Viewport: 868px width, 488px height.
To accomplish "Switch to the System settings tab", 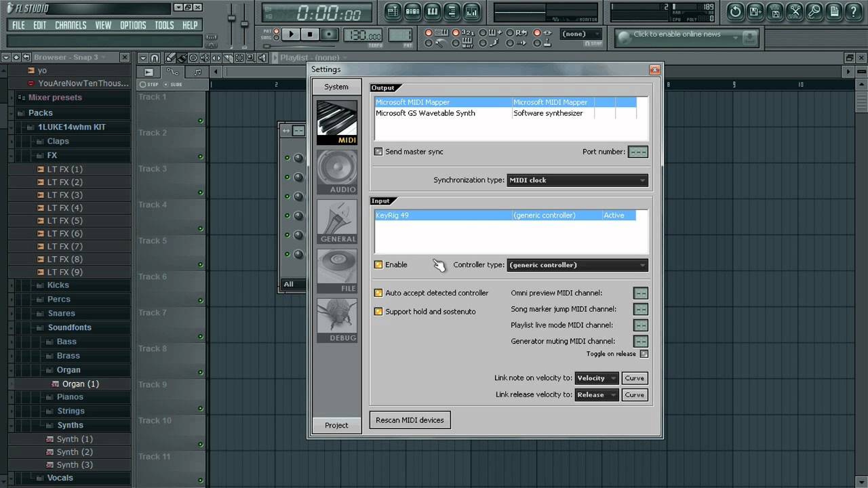I will coord(336,87).
